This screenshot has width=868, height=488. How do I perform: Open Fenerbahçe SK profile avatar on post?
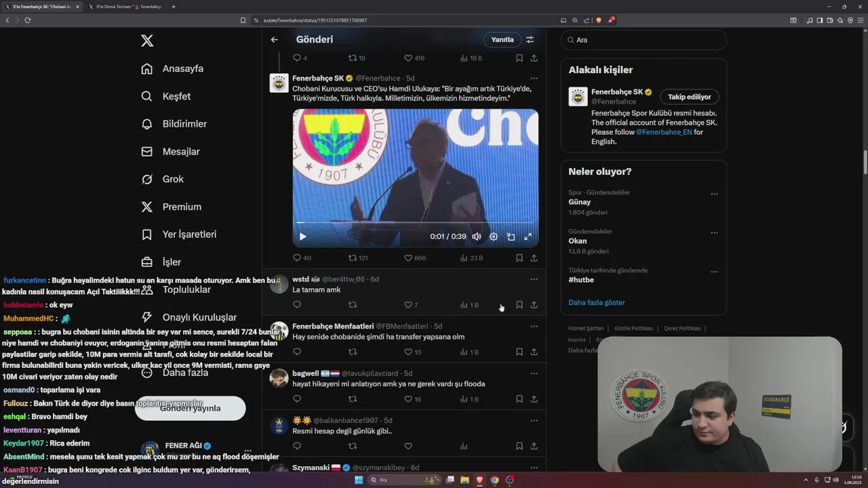point(279,83)
